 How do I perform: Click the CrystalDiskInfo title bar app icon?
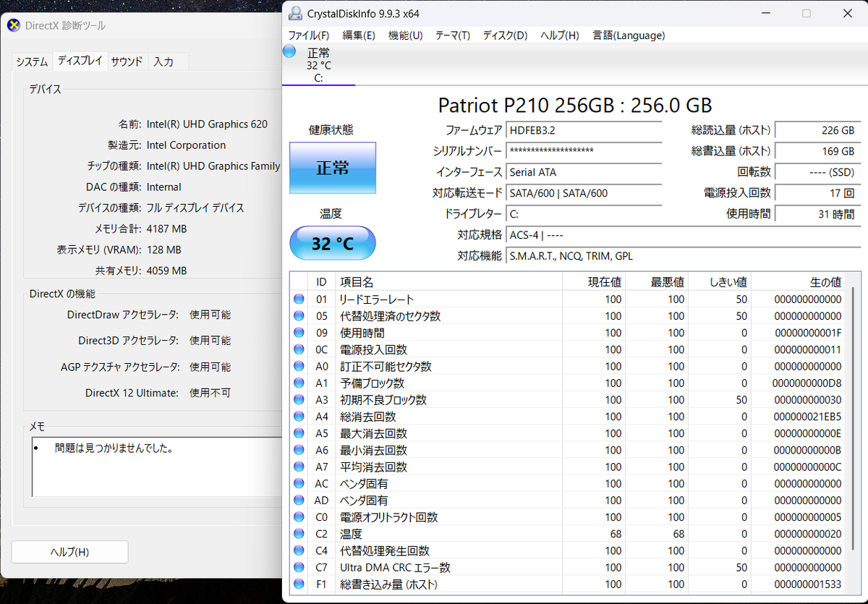[x=295, y=13]
